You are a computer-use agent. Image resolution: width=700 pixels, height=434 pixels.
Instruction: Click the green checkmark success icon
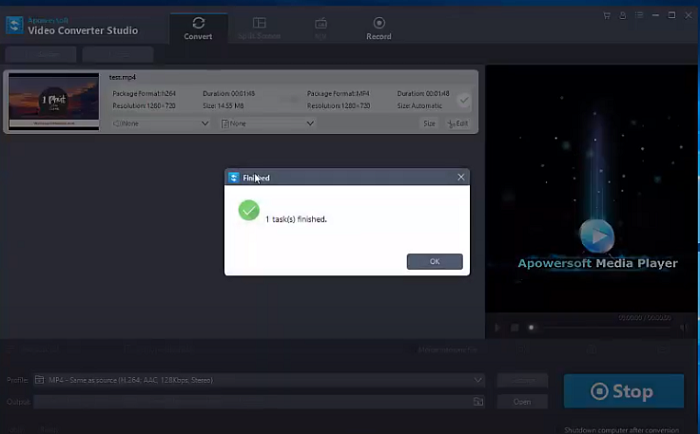click(249, 210)
